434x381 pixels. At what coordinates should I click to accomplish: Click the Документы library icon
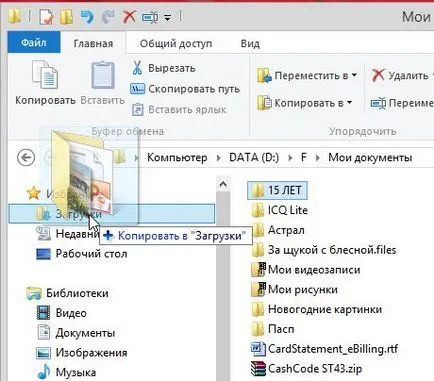click(43, 333)
